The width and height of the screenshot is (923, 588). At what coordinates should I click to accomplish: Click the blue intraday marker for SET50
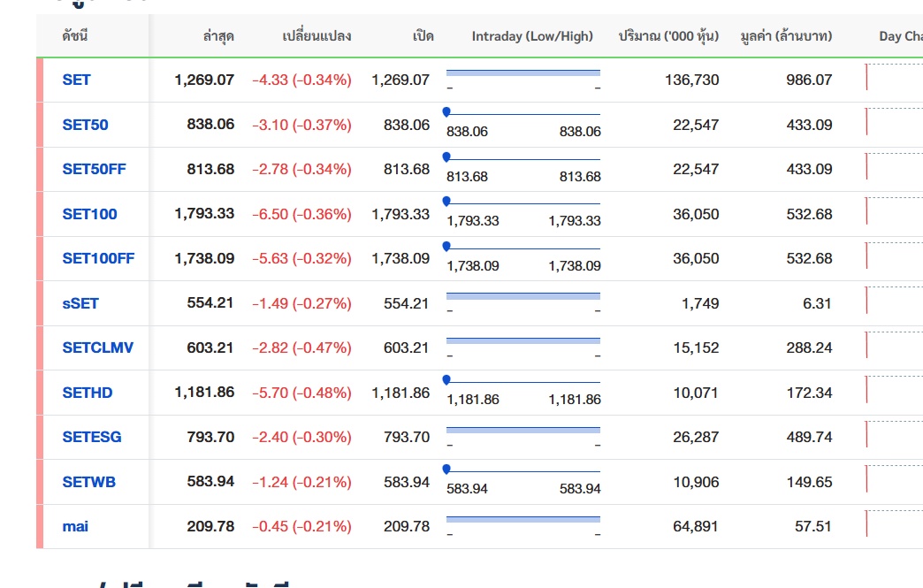click(446, 112)
